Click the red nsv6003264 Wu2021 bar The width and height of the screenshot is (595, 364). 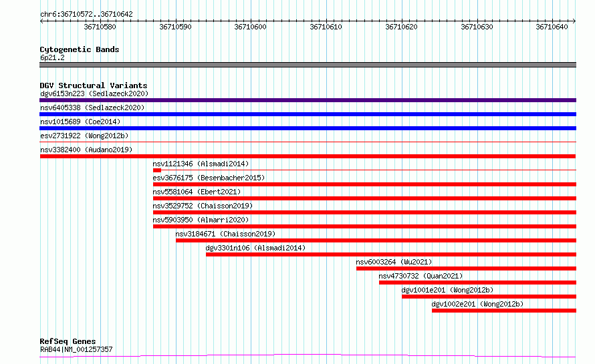(x=467, y=268)
